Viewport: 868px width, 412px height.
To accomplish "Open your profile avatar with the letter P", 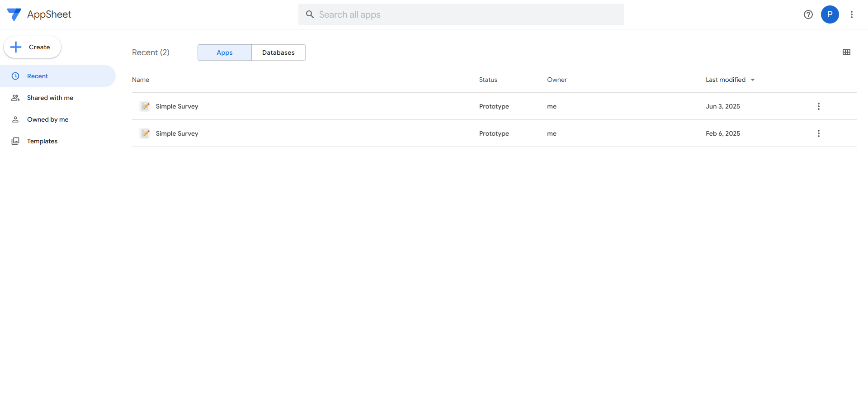I will pos(830,14).
